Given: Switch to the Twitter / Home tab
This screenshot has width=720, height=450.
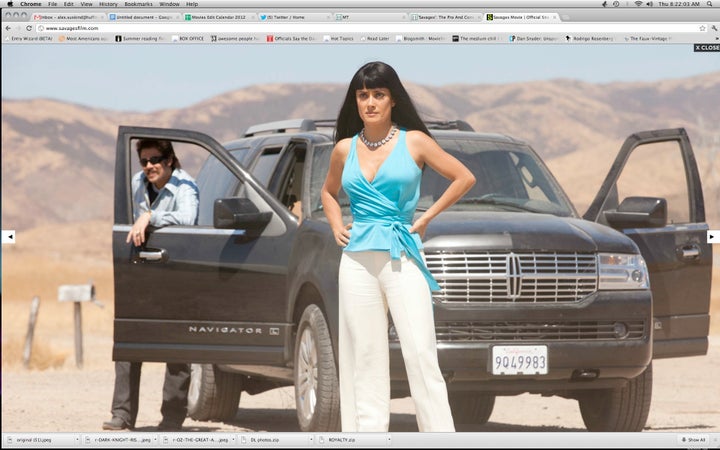Looking at the screenshot, I should coord(295,17).
